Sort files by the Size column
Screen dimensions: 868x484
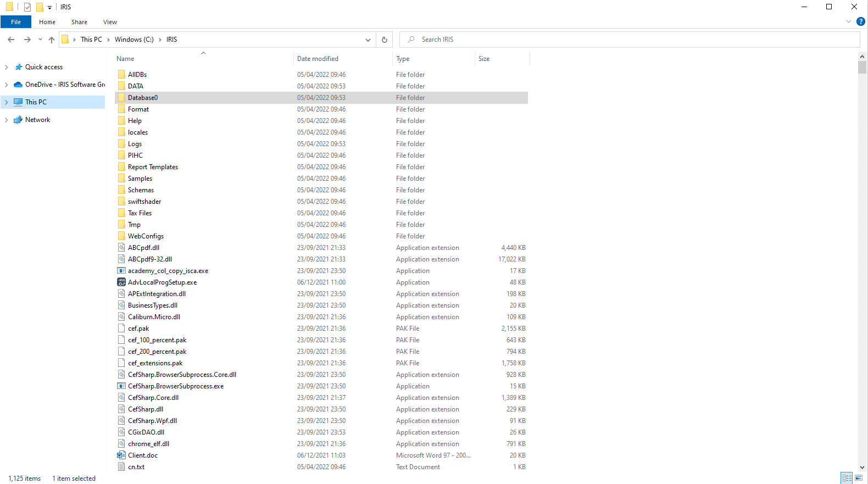point(502,59)
